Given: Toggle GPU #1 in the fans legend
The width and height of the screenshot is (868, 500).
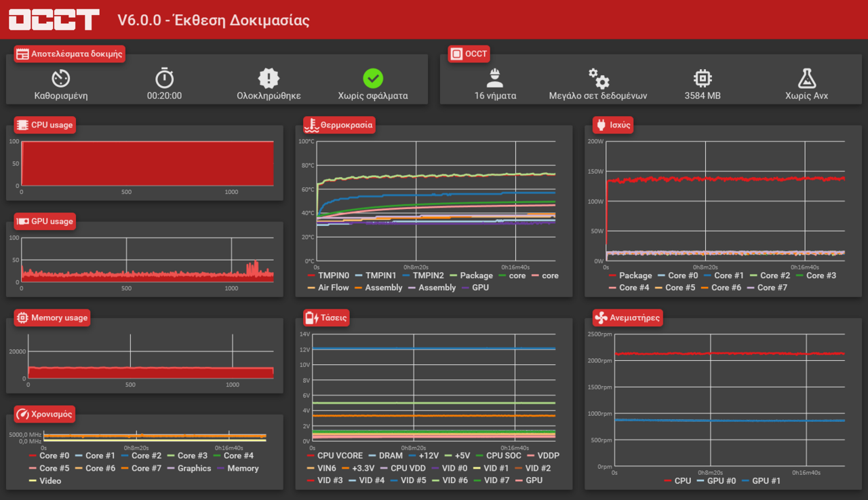Looking at the screenshot, I should tap(762, 480).
